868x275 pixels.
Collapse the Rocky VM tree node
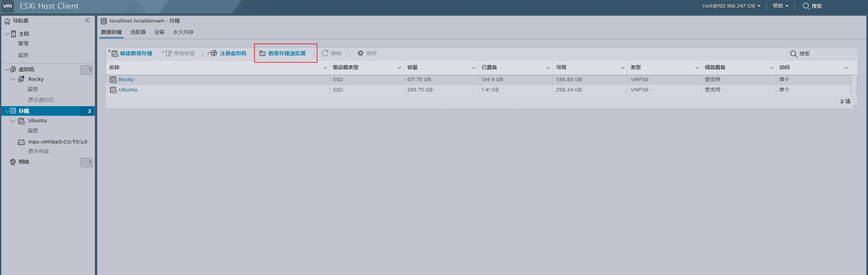pyautogui.click(x=13, y=79)
